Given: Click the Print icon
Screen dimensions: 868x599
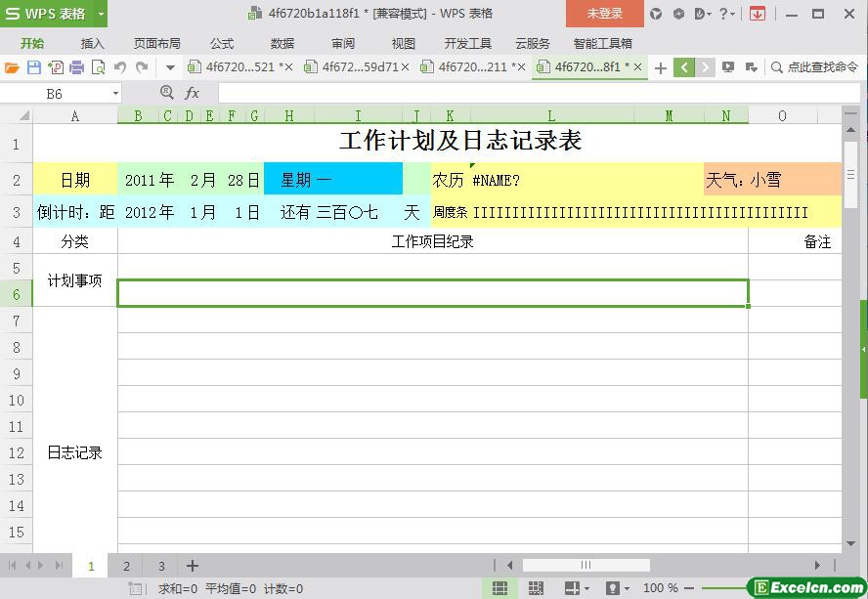Looking at the screenshot, I should 76,67.
